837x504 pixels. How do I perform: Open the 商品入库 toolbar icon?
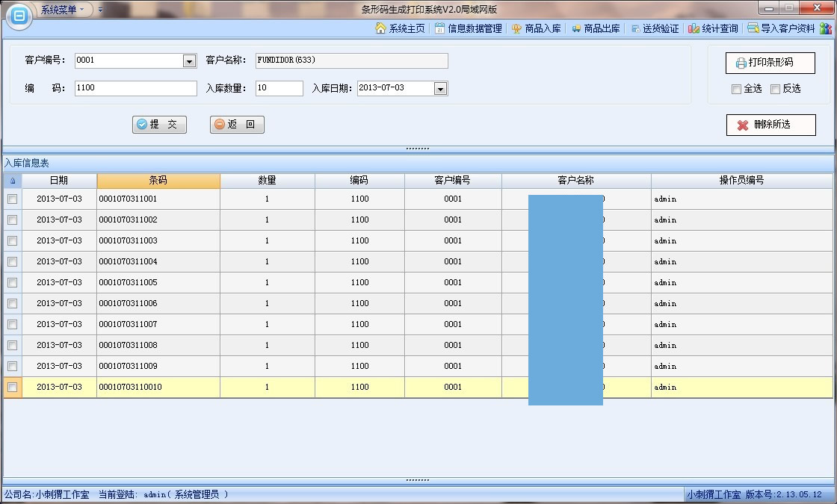click(x=516, y=29)
